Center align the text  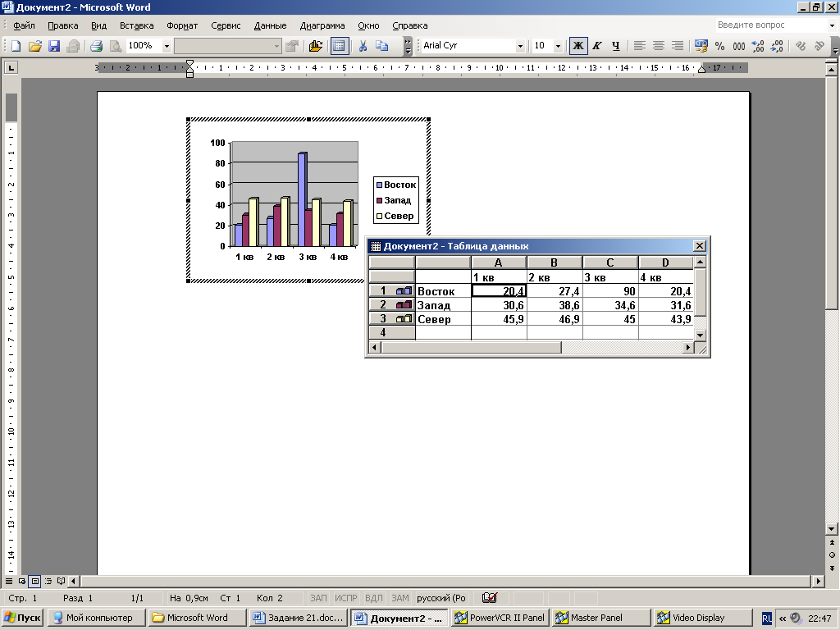[659, 46]
